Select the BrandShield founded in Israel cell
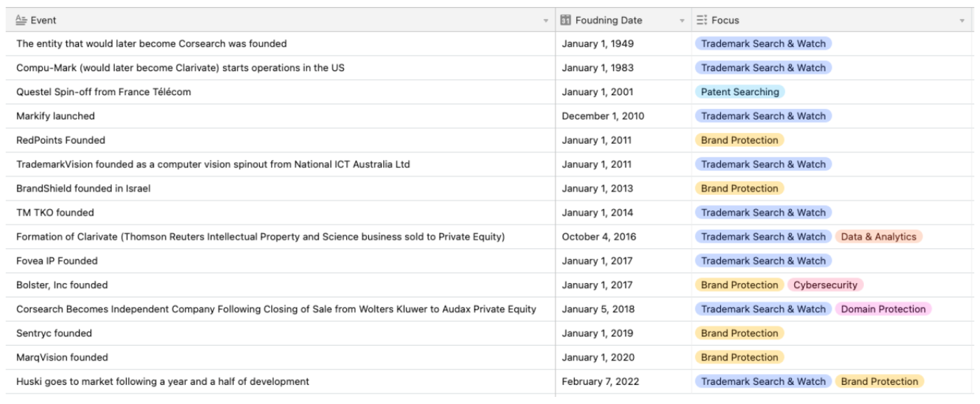This screenshot has height=404, width=980. point(83,188)
